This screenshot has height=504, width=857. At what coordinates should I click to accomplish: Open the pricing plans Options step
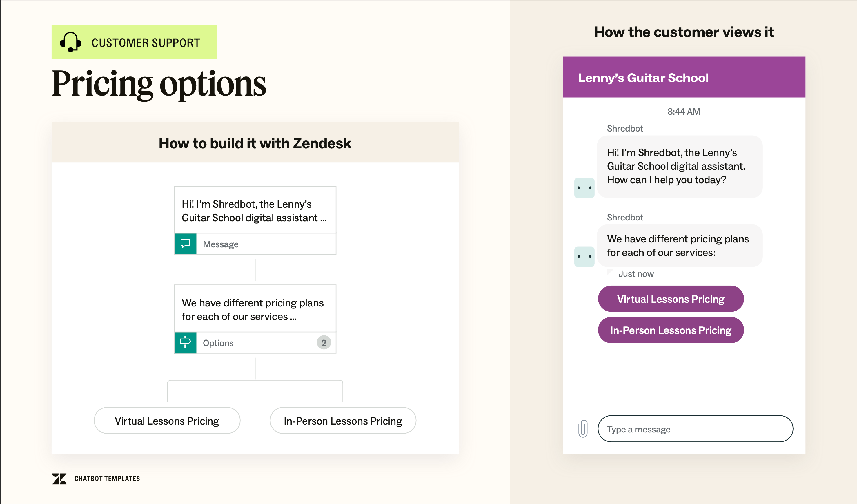point(255,309)
